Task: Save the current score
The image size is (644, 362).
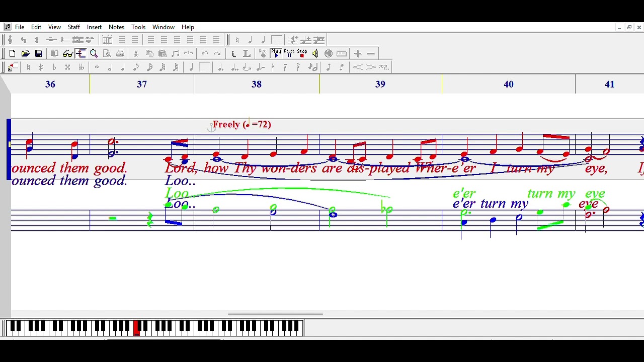Action: tap(39, 53)
